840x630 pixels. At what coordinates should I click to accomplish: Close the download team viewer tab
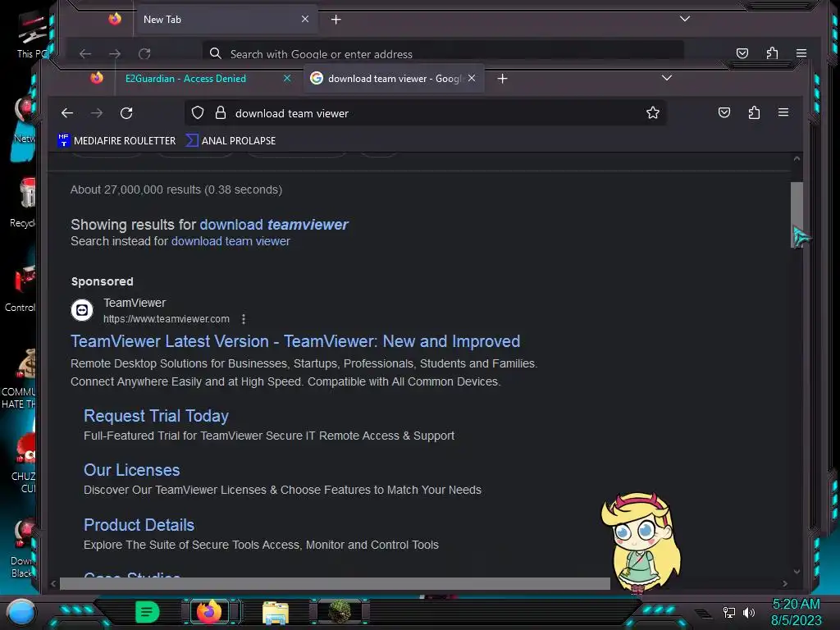[x=472, y=78]
